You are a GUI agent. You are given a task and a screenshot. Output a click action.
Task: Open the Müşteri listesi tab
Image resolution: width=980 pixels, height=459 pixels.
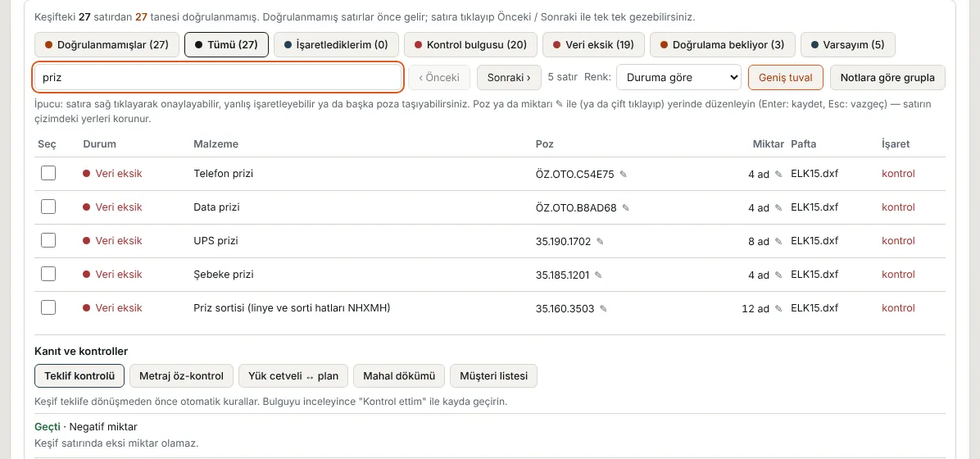coord(494,376)
